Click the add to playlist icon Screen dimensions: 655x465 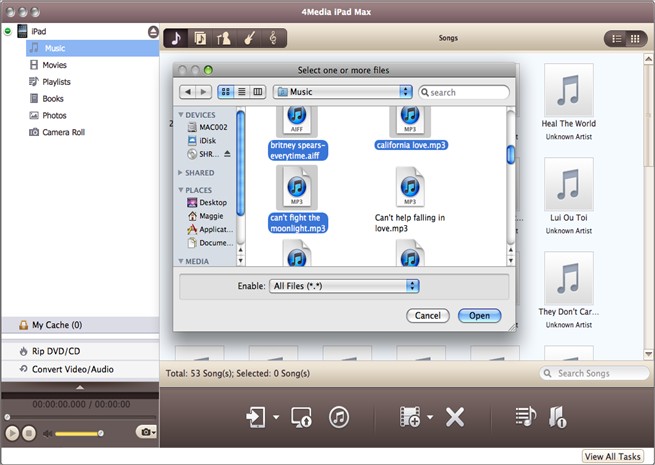tap(526, 417)
